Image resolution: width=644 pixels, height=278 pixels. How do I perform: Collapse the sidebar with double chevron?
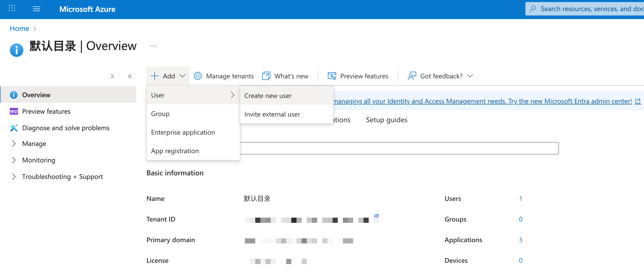130,76
